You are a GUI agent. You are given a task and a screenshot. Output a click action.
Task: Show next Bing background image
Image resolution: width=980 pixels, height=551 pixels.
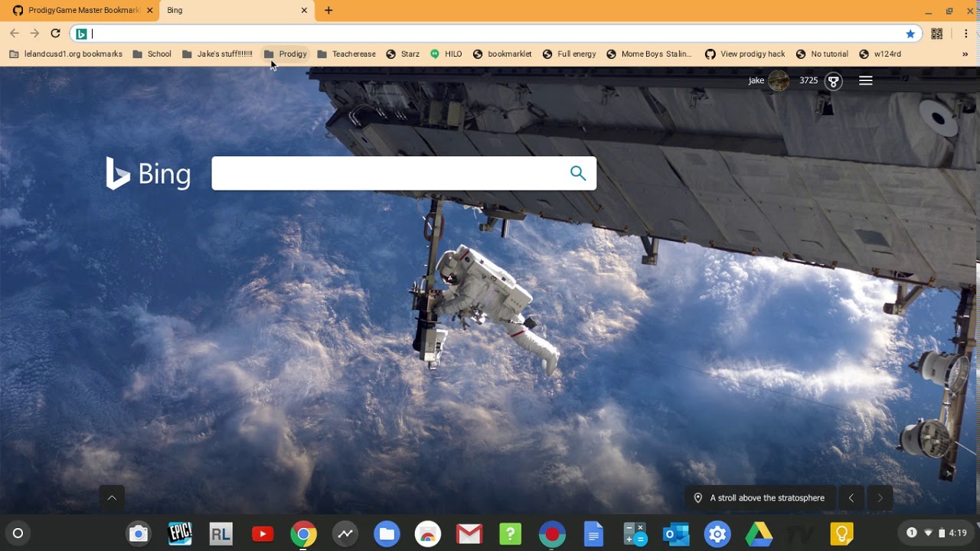pyautogui.click(x=880, y=497)
